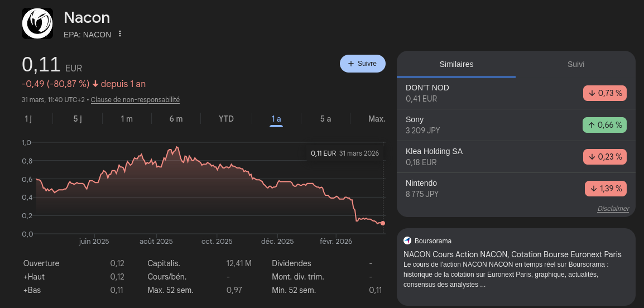Show the 6 m chart range
644x308 pixels.
tap(176, 119)
